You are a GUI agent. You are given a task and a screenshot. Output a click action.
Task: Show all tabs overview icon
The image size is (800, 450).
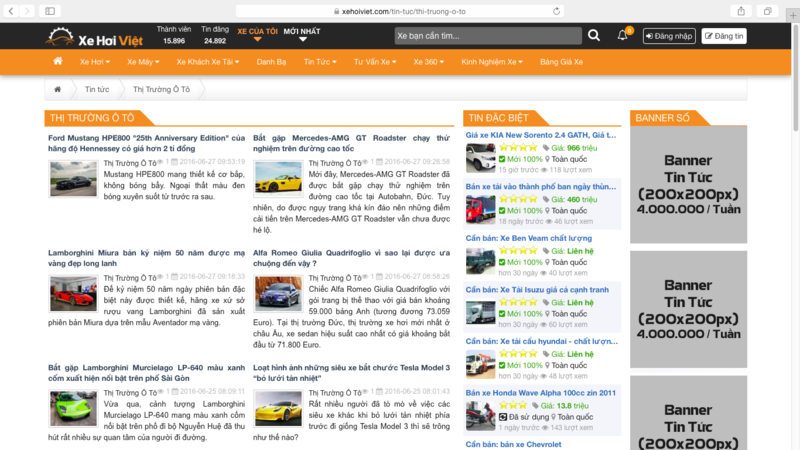click(767, 11)
